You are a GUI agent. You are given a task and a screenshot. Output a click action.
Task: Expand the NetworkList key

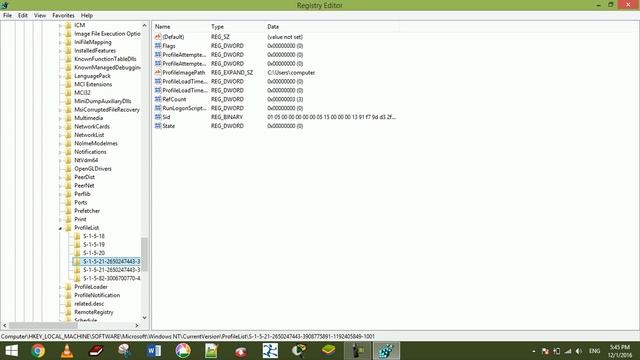tap(60, 135)
